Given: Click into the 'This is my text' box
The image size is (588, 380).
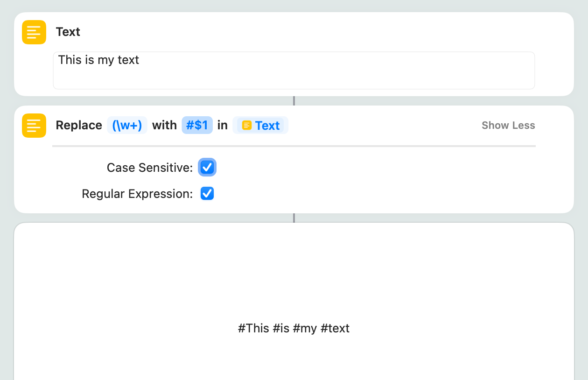Looking at the screenshot, I should [x=294, y=70].
